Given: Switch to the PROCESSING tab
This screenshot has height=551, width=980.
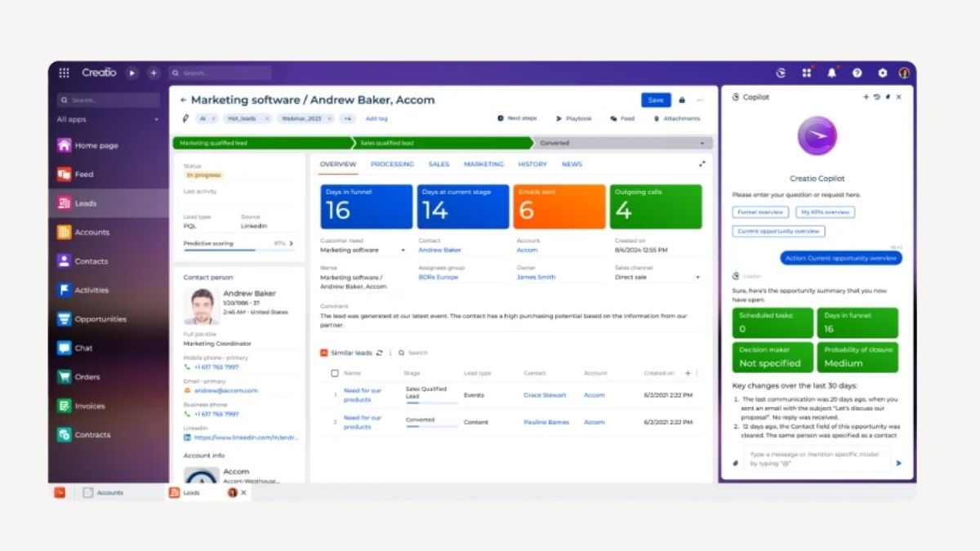Looking at the screenshot, I should (392, 164).
